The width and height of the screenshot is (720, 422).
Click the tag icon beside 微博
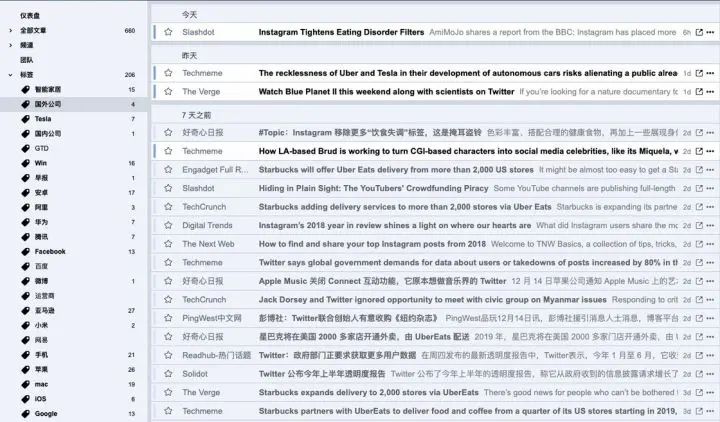click(26, 281)
